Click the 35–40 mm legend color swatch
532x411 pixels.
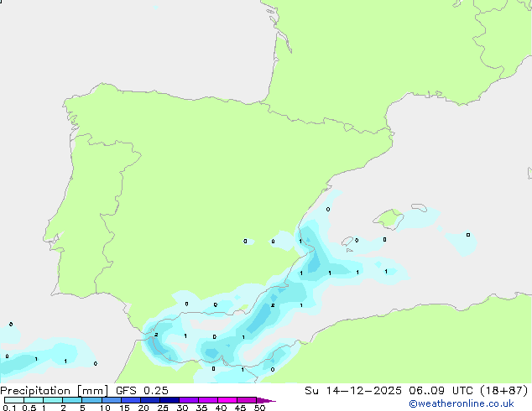click(208, 400)
